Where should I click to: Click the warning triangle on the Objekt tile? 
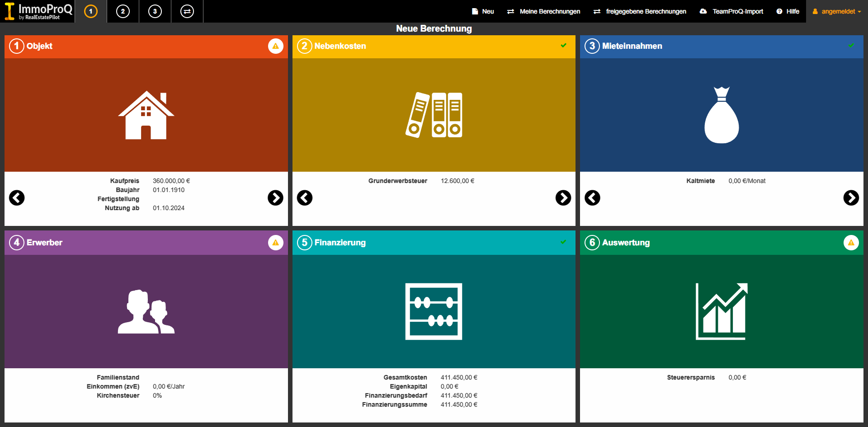point(276,46)
